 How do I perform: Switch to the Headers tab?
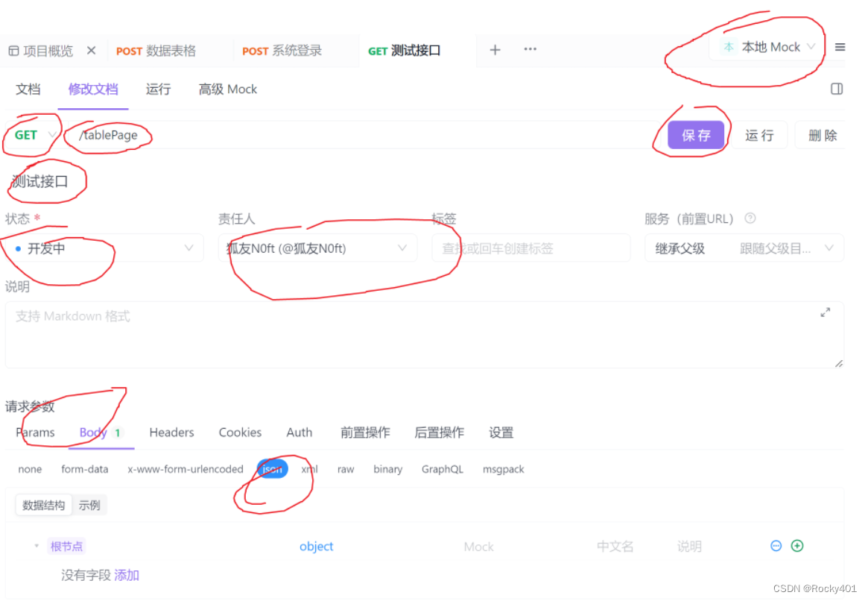(171, 432)
